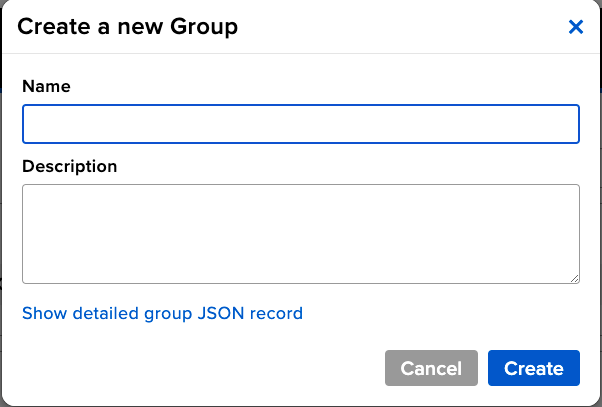Submit the new group with Create

(x=533, y=368)
